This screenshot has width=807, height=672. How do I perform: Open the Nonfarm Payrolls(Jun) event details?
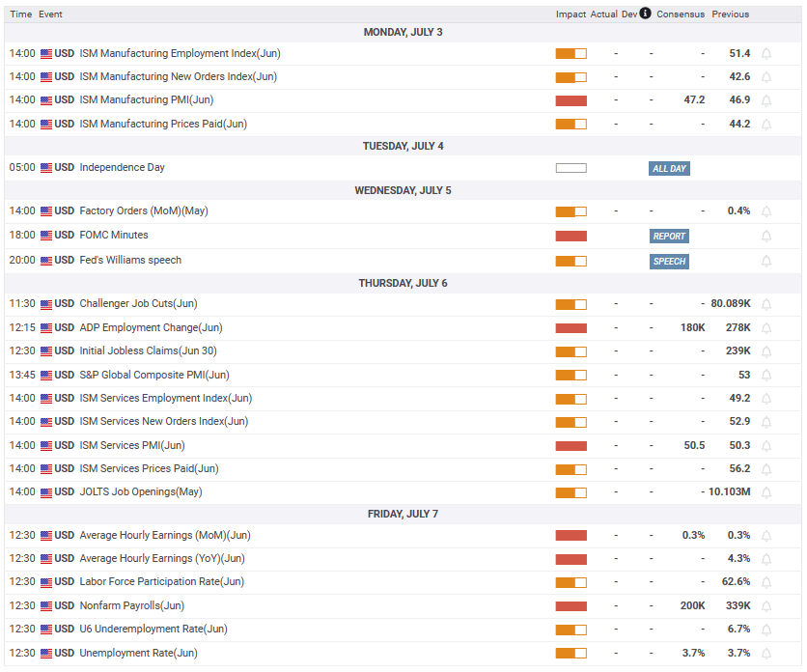pyautogui.click(x=132, y=605)
